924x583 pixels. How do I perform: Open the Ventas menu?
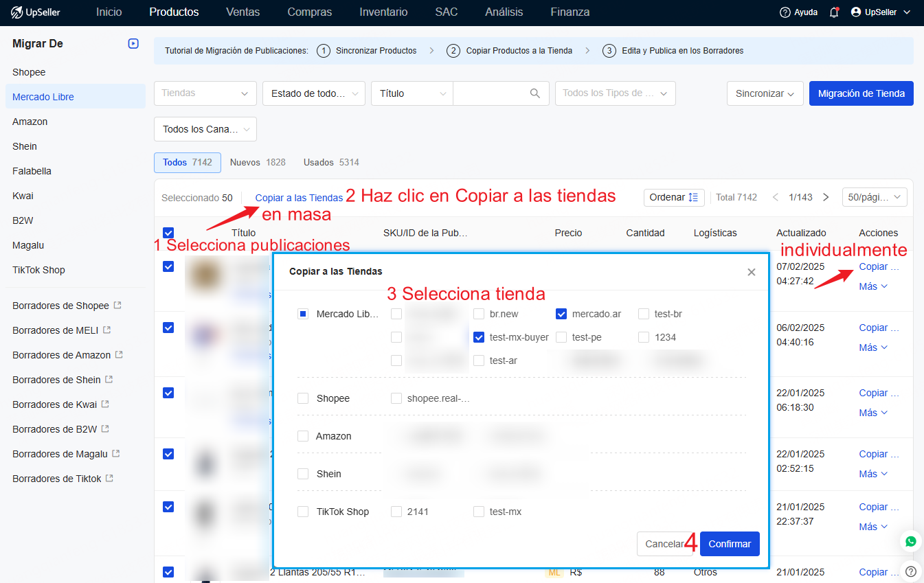click(243, 12)
